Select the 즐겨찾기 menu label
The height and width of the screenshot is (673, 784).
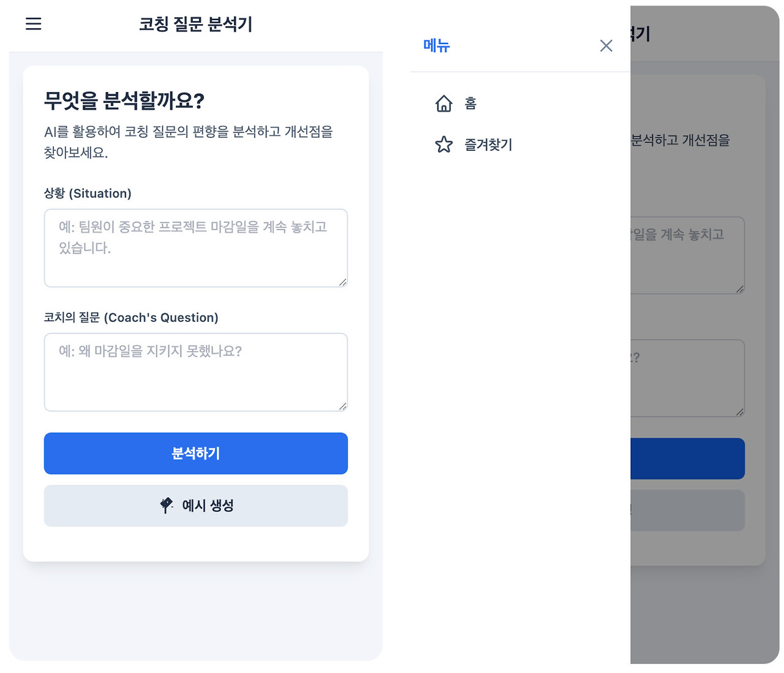[x=488, y=145]
